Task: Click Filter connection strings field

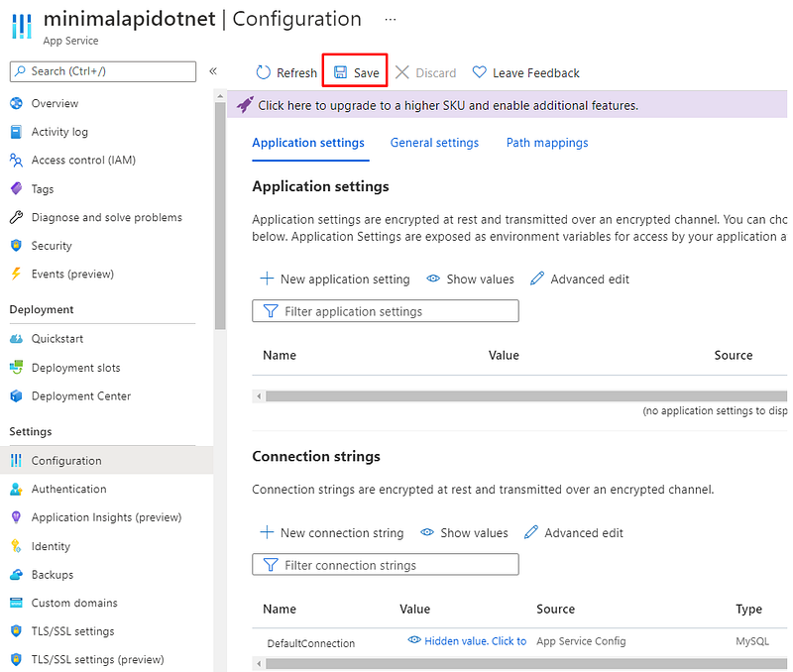Action: pos(386,565)
